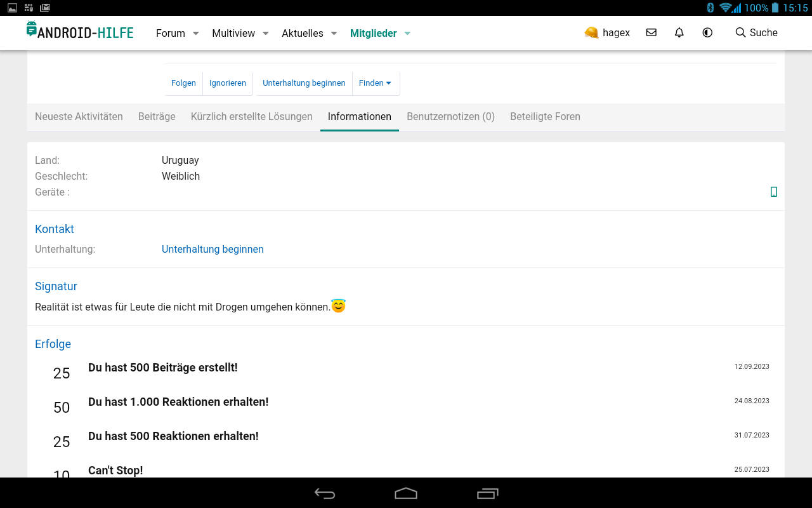Click the Unterhaltung beginnen link under Kontakt

[213, 249]
